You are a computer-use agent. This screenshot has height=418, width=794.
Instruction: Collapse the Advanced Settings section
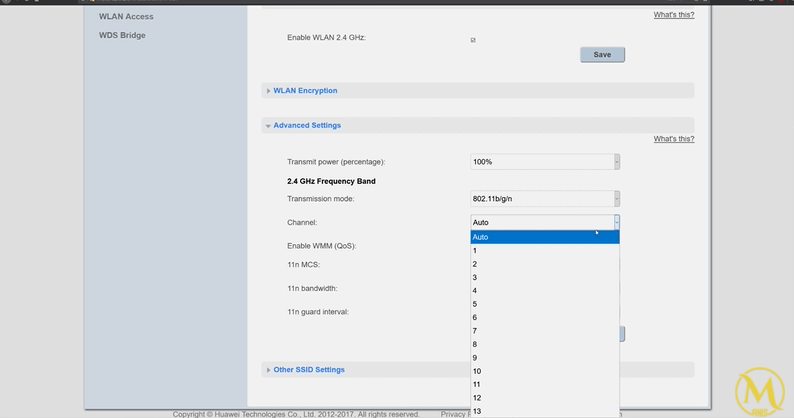pos(307,126)
